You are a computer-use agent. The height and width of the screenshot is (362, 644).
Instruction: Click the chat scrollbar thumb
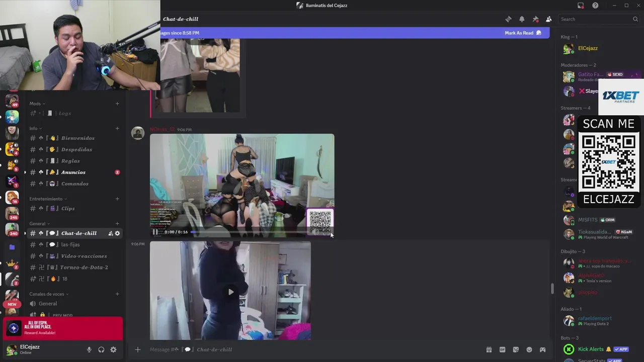[552, 289]
